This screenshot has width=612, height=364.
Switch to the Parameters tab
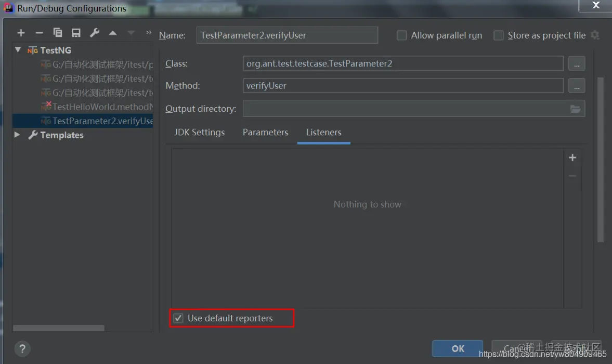pos(265,132)
